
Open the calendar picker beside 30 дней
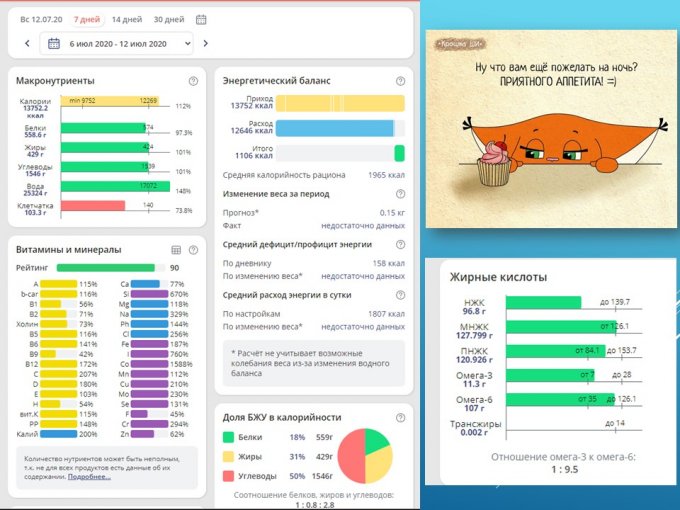[x=201, y=19]
